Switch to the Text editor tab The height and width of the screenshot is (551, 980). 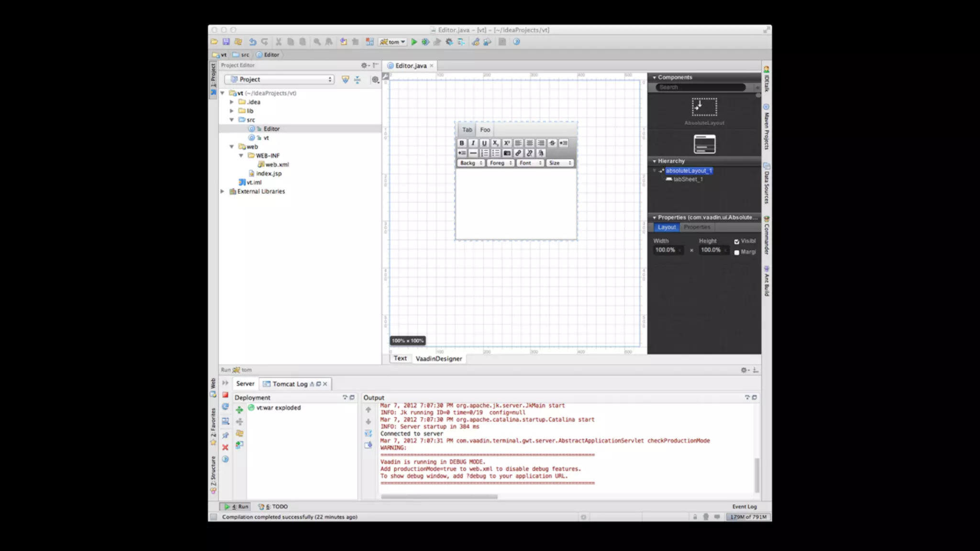[x=400, y=358]
